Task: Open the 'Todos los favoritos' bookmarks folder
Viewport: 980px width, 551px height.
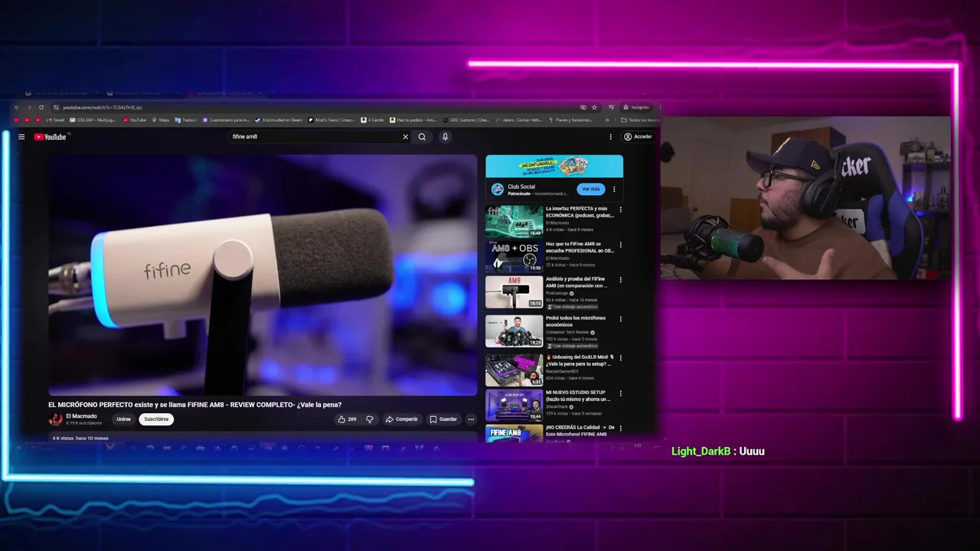Action: coord(640,120)
